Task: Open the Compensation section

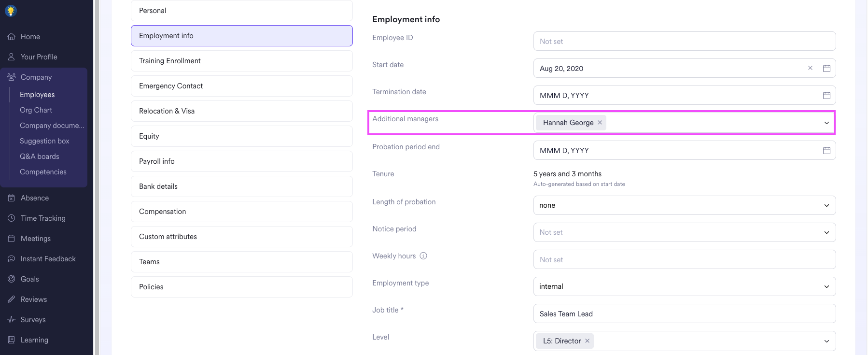Action: [241, 212]
